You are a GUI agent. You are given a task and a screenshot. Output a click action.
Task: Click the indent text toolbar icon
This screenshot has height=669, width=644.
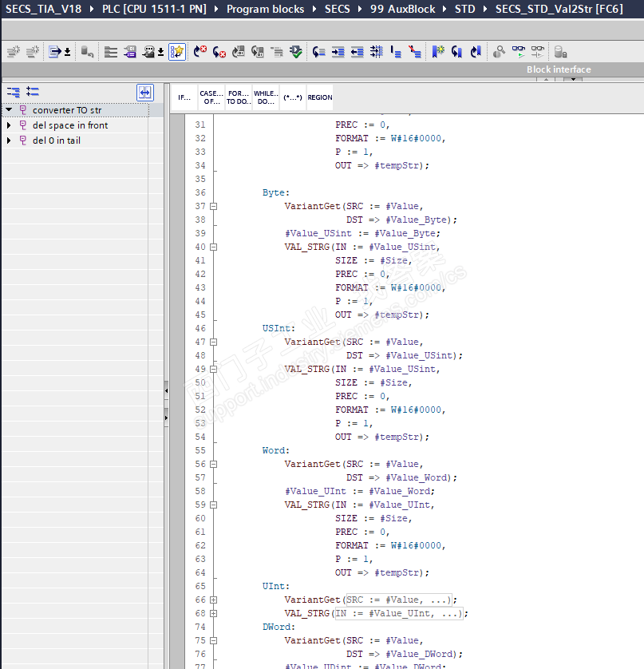pyautogui.click(x=338, y=52)
